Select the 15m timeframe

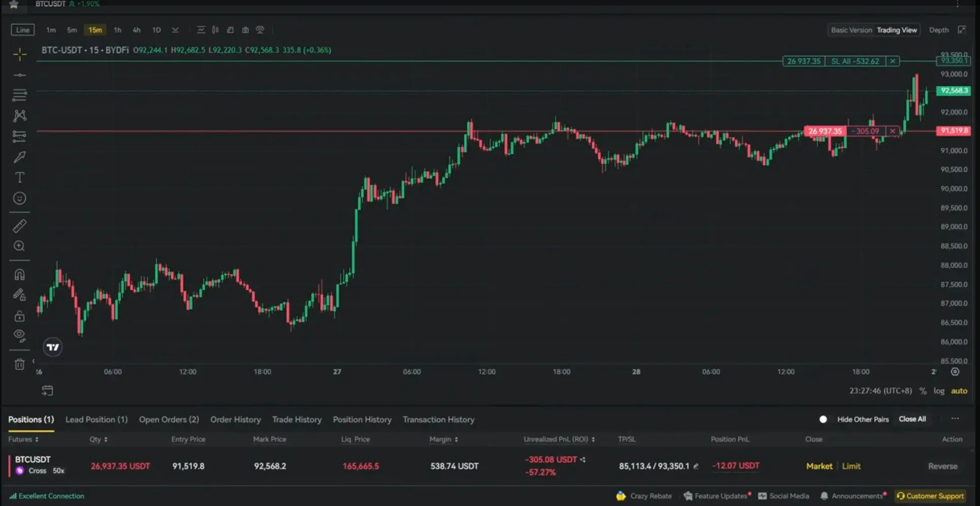[x=95, y=30]
